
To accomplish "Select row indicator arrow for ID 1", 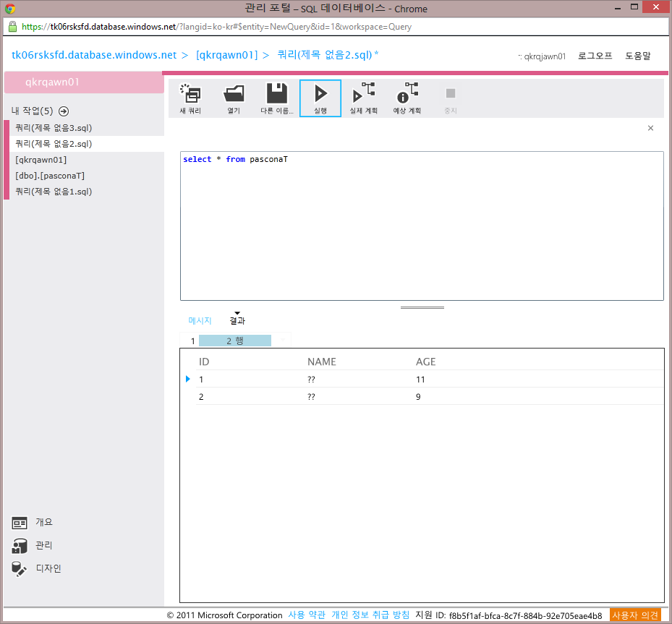I will (x=188, y=379).
